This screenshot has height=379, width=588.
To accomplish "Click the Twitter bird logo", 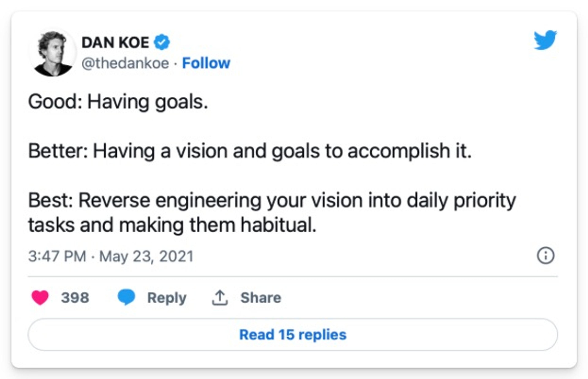I will tap(545, 40).
